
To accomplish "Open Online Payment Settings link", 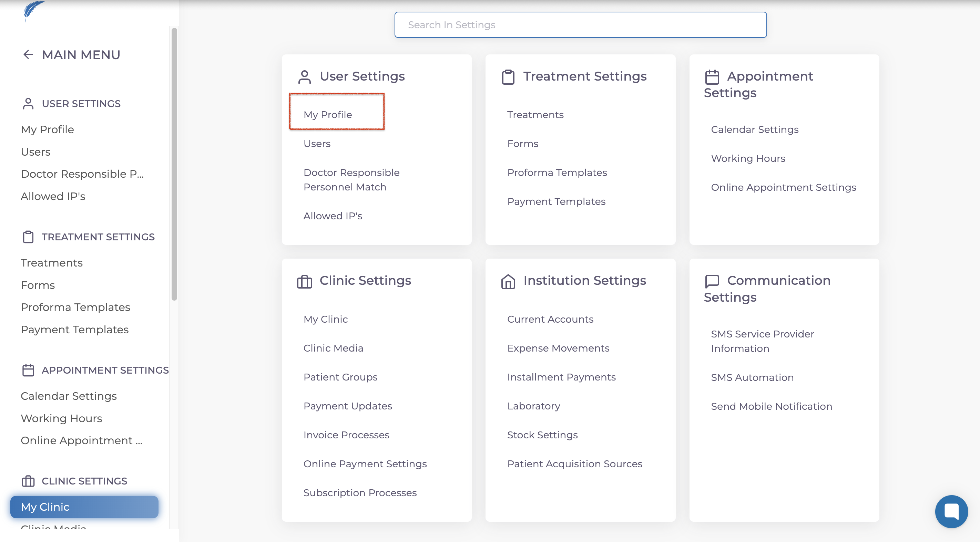I will [x=365, y=463].
